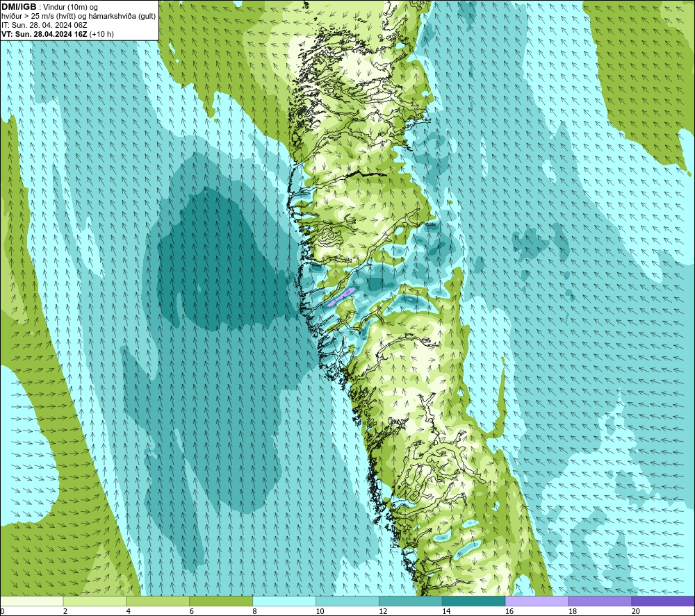Click the "VT: Sun. 28.04.2024 16Z" valid time
This screenshot has width=695, height=616.
pyautogui.click(x=44, y=34)
